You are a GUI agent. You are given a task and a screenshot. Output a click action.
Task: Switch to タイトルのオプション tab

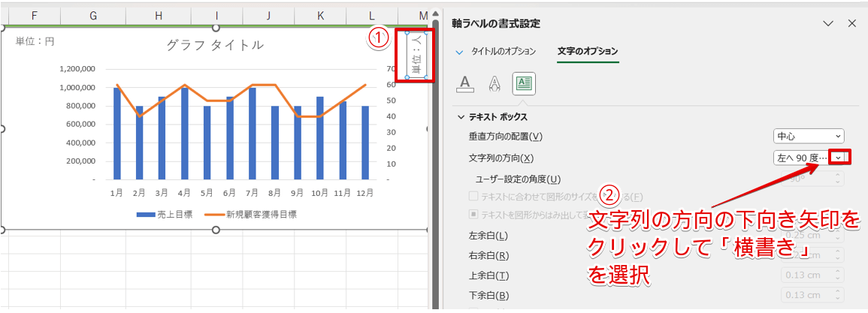click(x=503, y=51)
